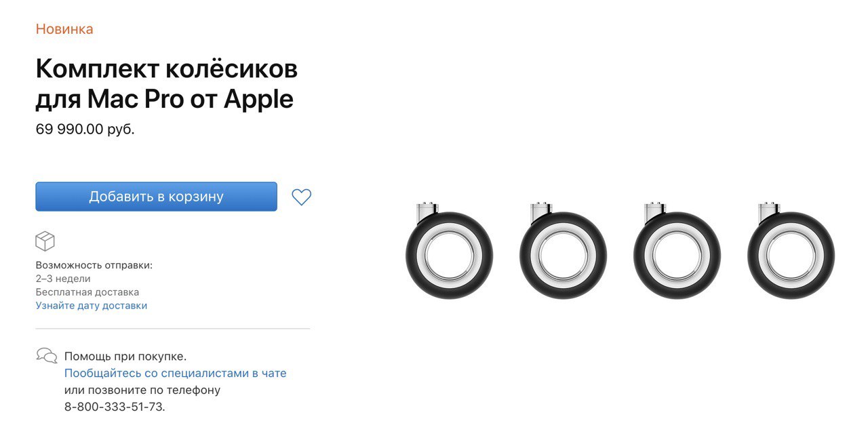Click the "Добавить в корзину" button

tap(156, 197)
